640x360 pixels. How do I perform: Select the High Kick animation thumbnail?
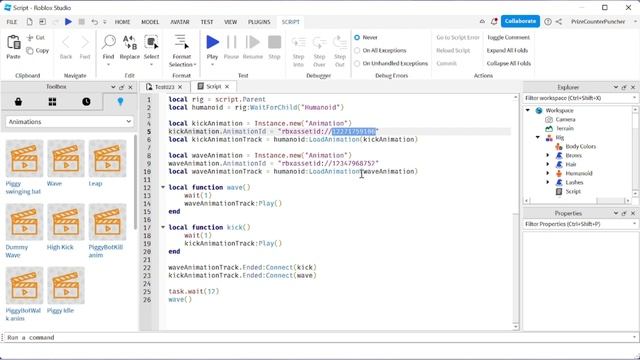66,222
